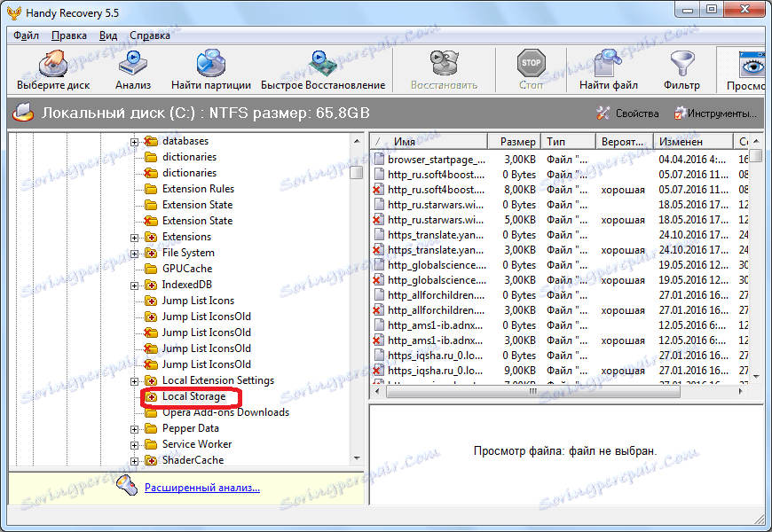772x532 pixels.
Task: Click the Pepper Data folder icon
Action: tap(151, 428)
